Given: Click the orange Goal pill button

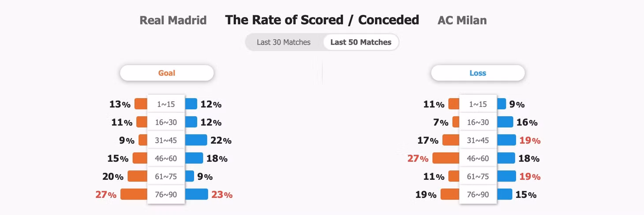Looking at the screenshot, I should point(167,73).
